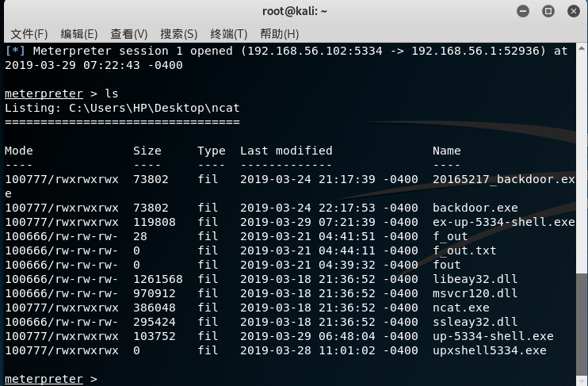Open the 文件(F) menu
Image resolution: width=588 pixels, height=386 pixels.
click(29, 34)
